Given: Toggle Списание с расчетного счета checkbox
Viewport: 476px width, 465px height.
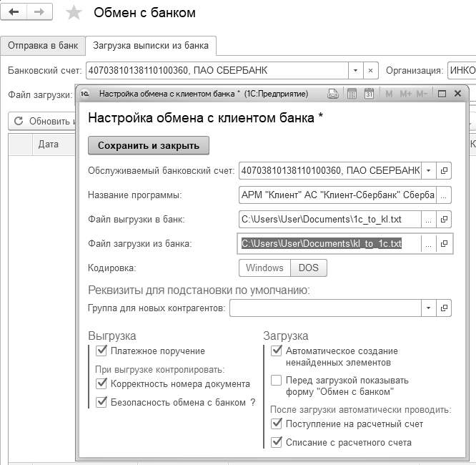Looking at the screenshot, I should [x=277, y=442].
